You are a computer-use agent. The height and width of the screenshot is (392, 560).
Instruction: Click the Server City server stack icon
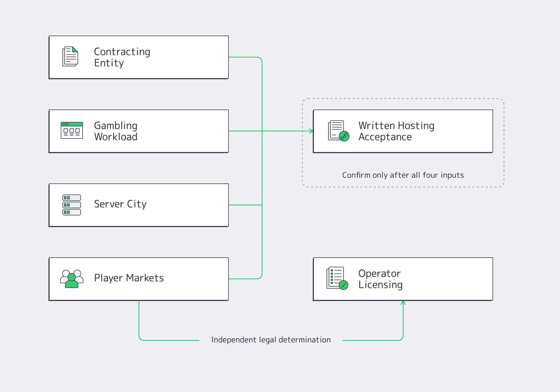[x=72, y=205]
